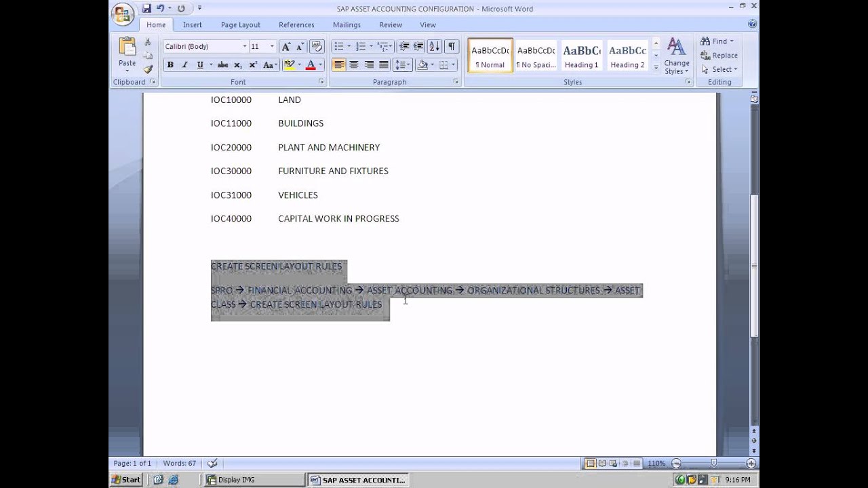
Task: Toggle Italic formatting
Action: [x=184, y=65]
